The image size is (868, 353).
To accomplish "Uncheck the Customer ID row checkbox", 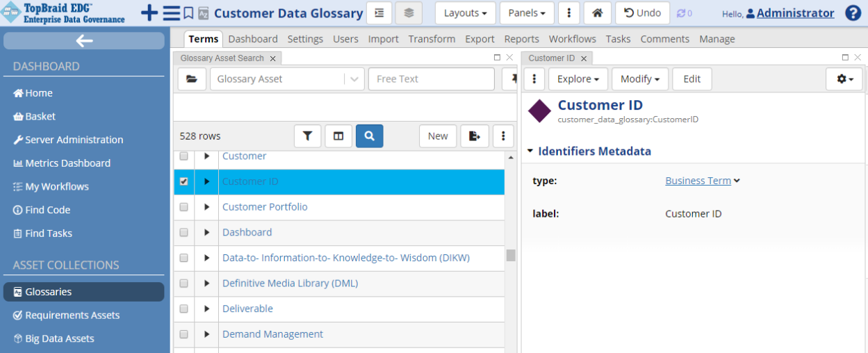I will (183, 181).
